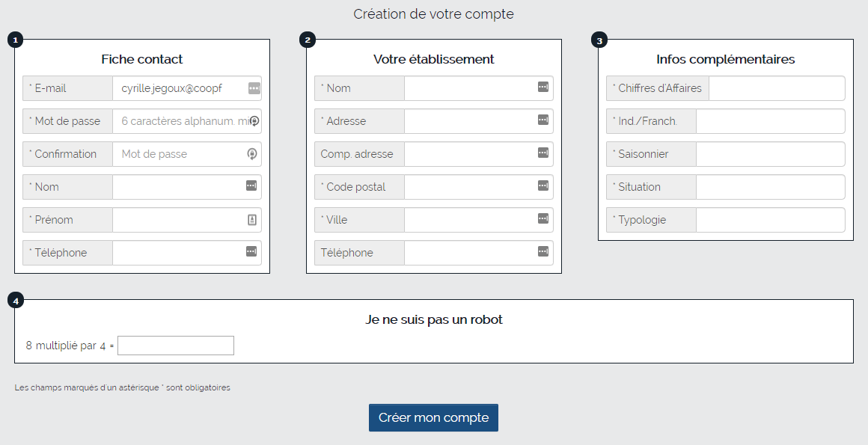This screenshot has height=445, width=868.
Task: Open the Chiffres d'Affaires selector
Action: 777,88
